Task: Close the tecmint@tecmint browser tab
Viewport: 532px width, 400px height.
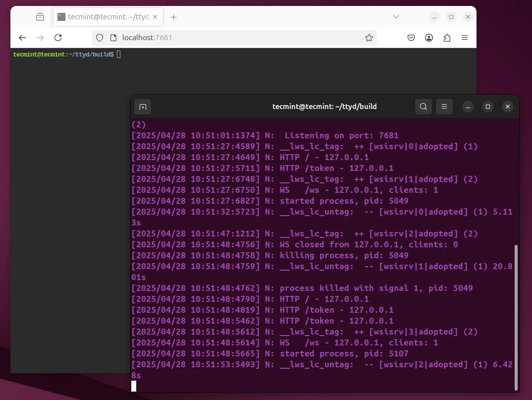Action: click(x=155, y=17)
